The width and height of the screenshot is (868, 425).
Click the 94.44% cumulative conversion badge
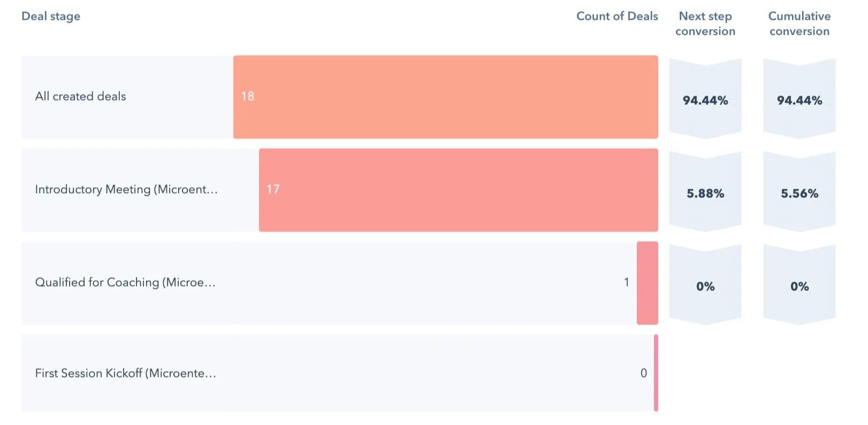[x=800, y=100]
